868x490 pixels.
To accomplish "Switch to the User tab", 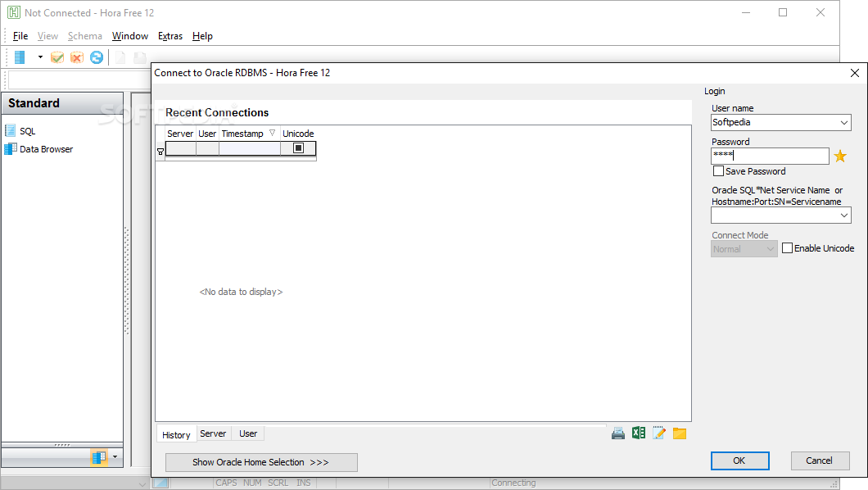I will (x=248, y=433).
